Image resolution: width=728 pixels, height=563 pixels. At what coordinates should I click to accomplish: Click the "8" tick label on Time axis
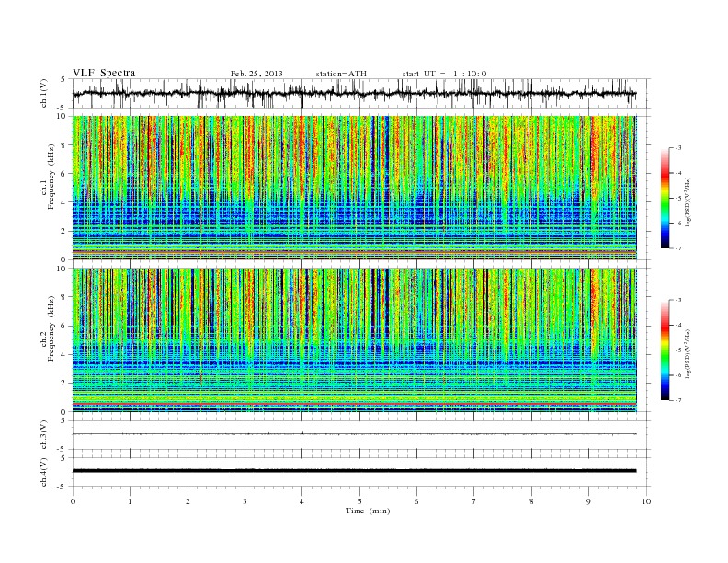click(531, 501)
